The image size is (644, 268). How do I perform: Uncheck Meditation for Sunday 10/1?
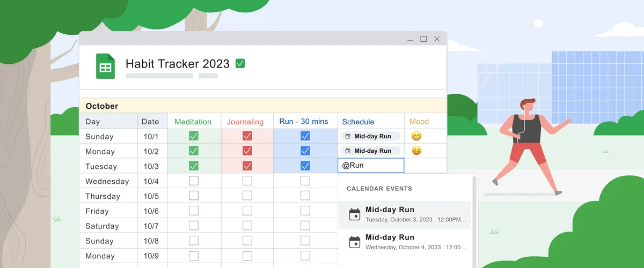click(x=194, y=136)
